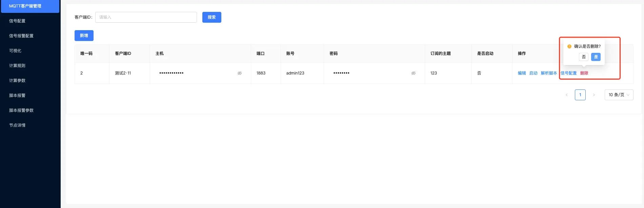Select 脚本报警 in the sidebar
This screenshot has height=208, width=644.
click(x=17, y=96)
